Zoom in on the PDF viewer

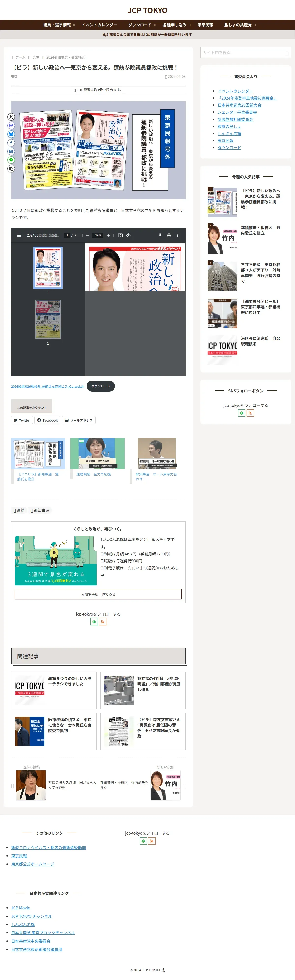(x=108, y=235)
